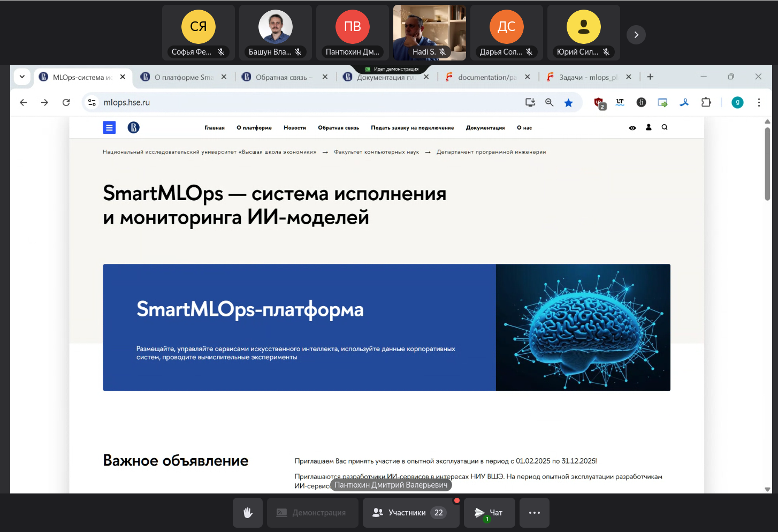
Task: Click the grayed-out Демонстрация button
Action: pyautogui.click(x=312, y=513)
